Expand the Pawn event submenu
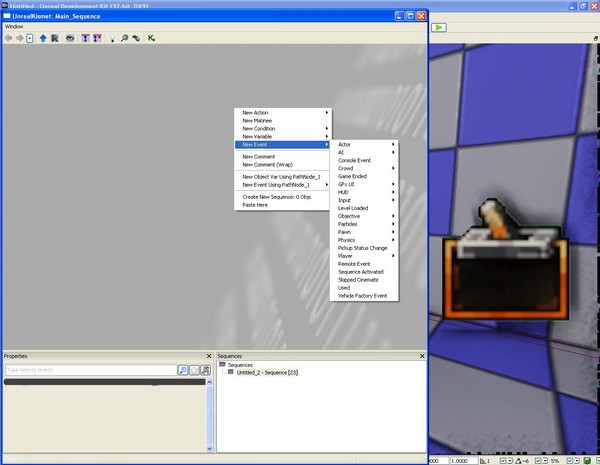The width and height of the screenshot is (600, 465). [x=364, y=232]
